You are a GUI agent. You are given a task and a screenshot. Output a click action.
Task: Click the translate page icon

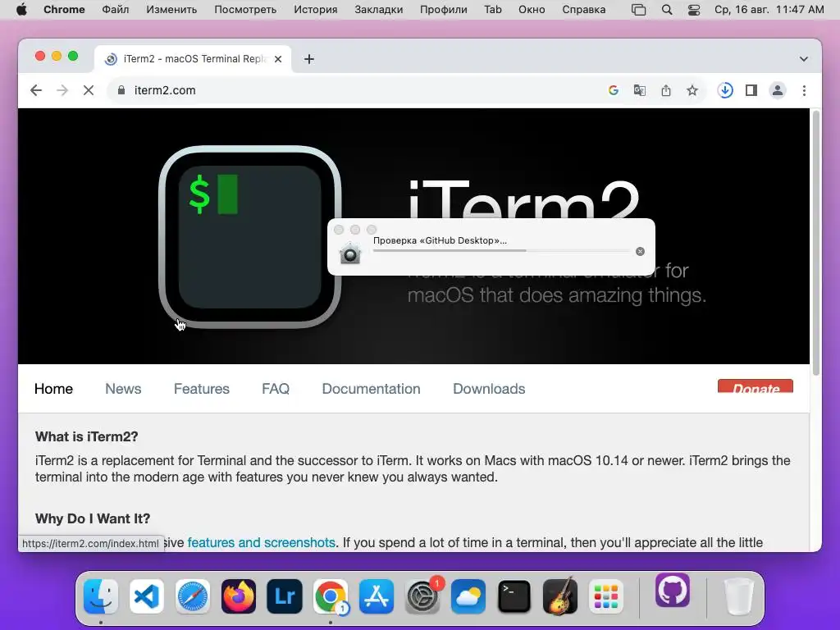640,90
